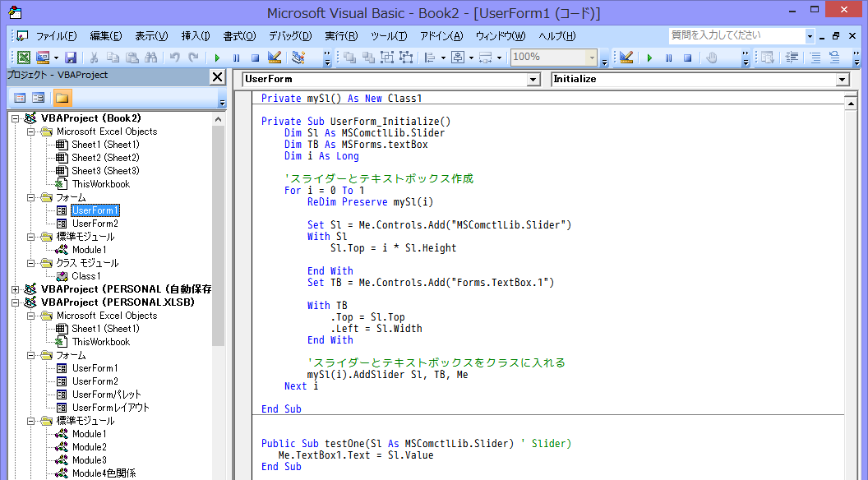Expand the VBAProject (PERSONAL (自動保存 node

[16, 289]
